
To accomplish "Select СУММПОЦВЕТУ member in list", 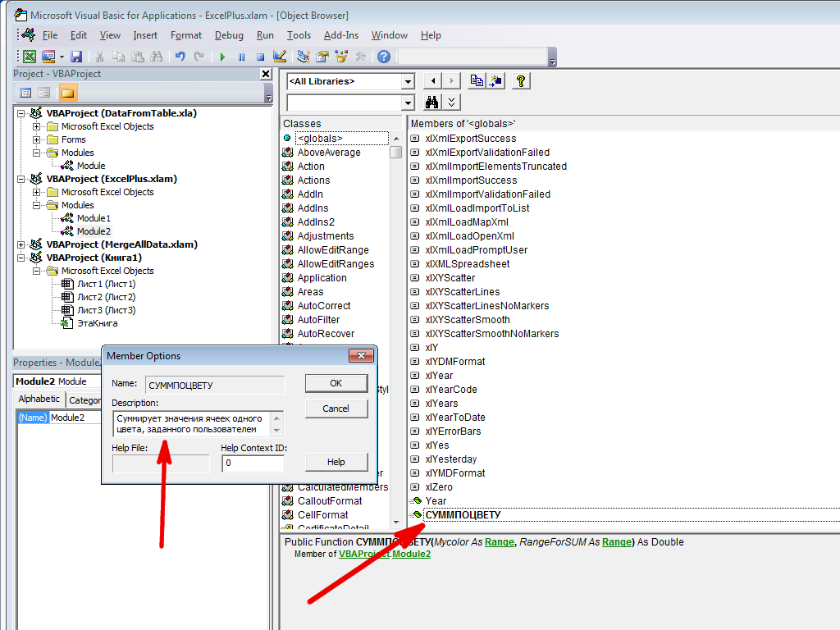I will click(463, 515).
